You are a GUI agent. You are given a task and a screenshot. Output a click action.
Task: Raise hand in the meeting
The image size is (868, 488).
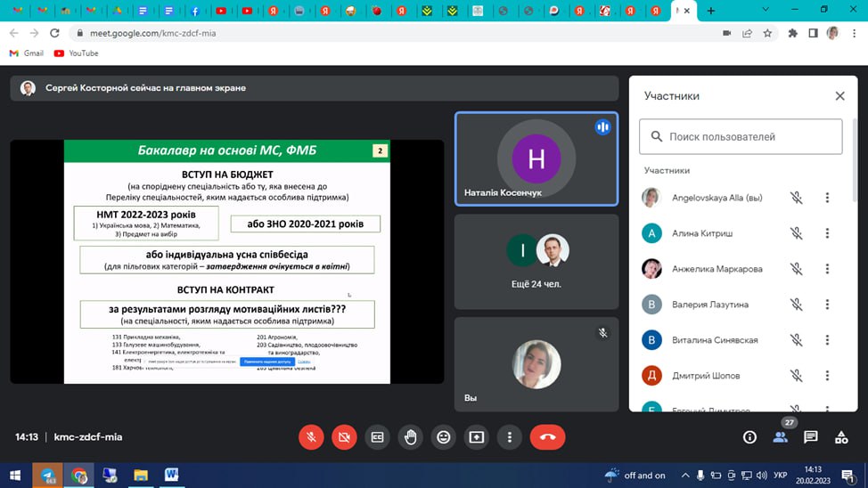point(410,437)
